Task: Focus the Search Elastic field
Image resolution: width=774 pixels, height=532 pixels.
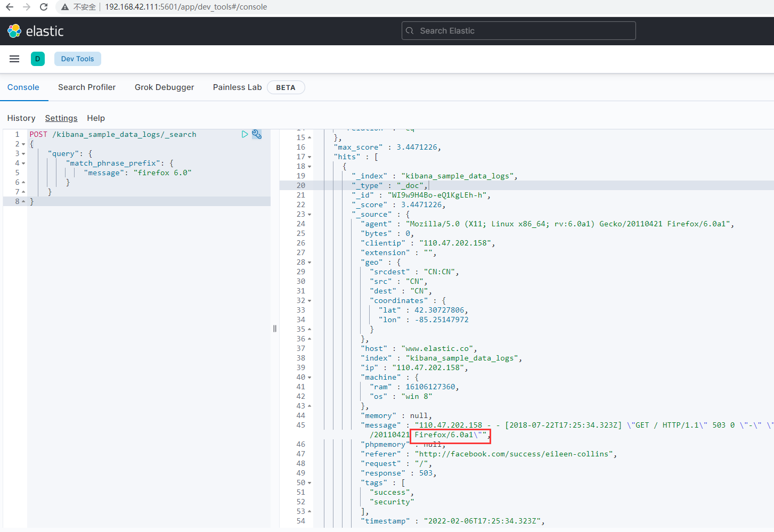Action: [x=519, y=31]
